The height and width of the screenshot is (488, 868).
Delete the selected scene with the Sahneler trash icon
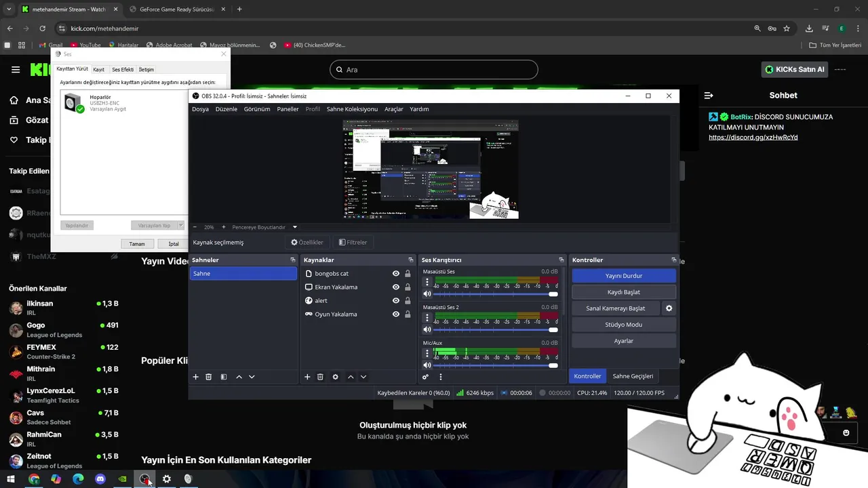pos(209,377)
